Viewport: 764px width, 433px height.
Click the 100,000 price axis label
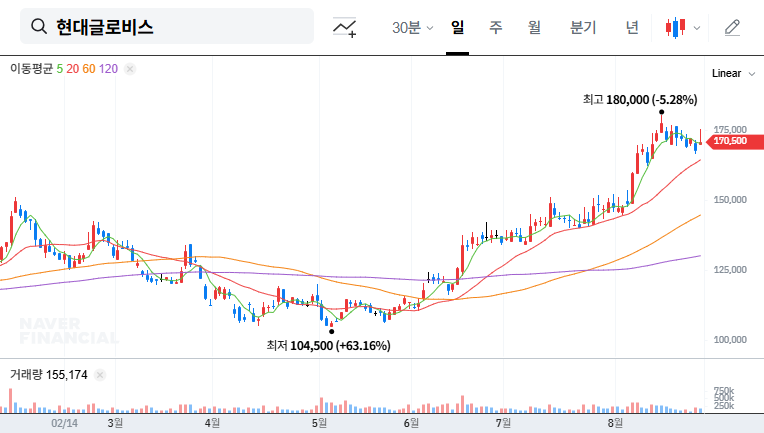(730, 340)
